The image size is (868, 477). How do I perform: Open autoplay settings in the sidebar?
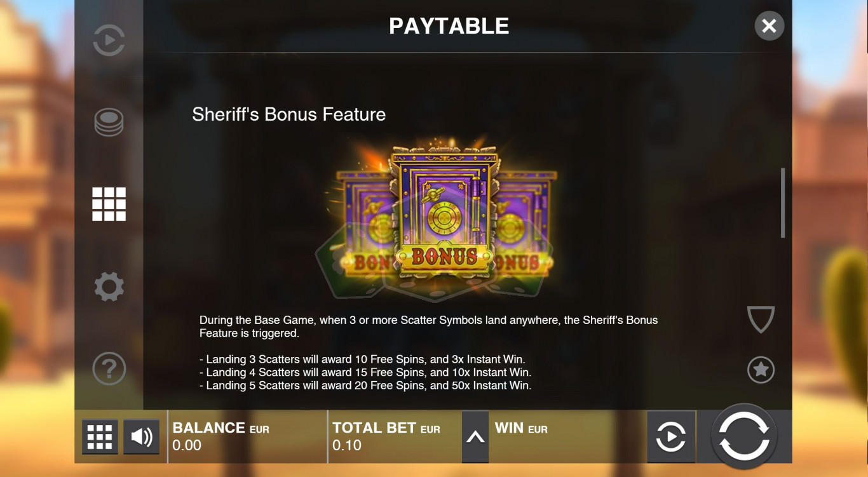pyautogui.click(x=109, y=41)
